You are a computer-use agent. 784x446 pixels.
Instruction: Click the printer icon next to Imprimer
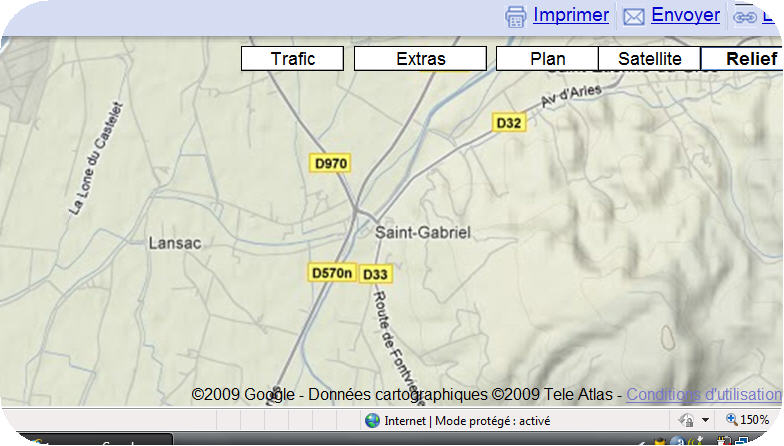tap(516, 16)
